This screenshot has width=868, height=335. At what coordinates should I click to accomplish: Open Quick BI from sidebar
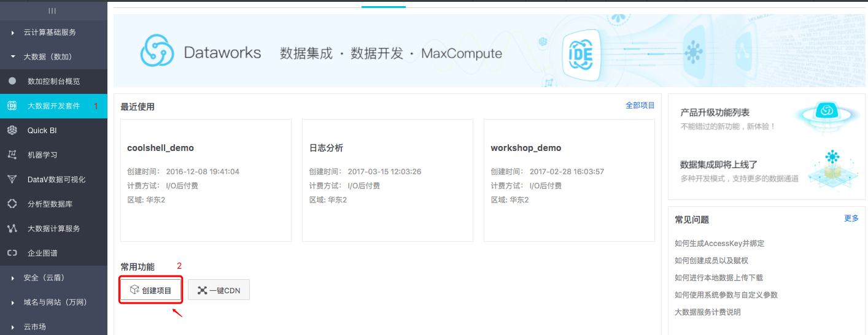coord(53,130)
